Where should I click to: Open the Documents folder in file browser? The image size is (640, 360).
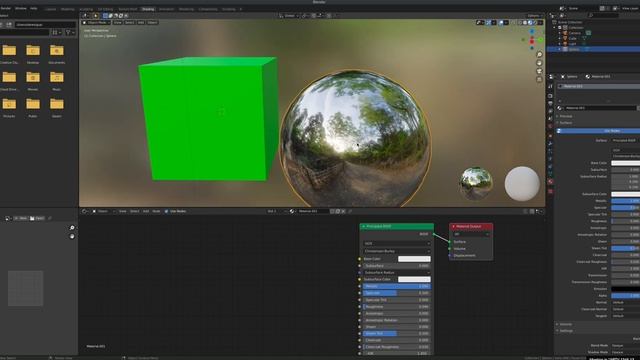point(57,53)
